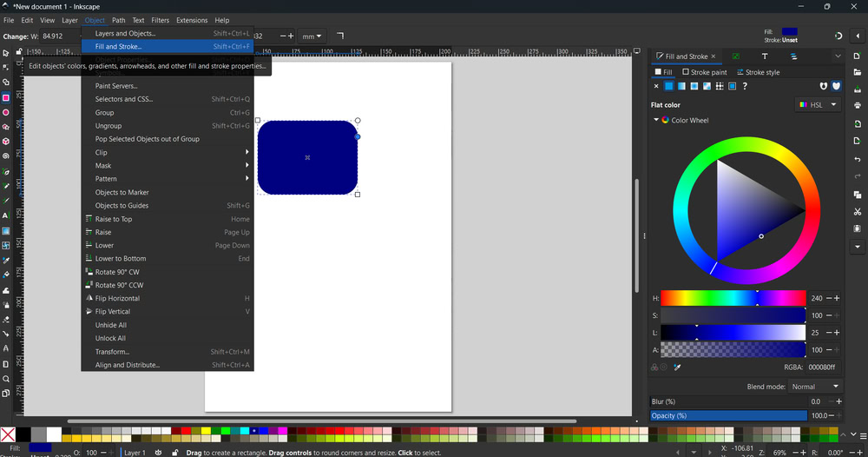
Task: Activate the Rectangle tool in toolbox
Action: pyautogui.click(x=5, y=97)
